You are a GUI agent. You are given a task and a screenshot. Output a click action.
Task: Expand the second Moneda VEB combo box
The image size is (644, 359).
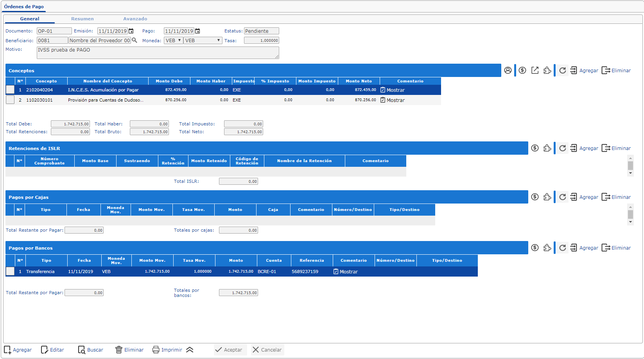click(203, 40)
